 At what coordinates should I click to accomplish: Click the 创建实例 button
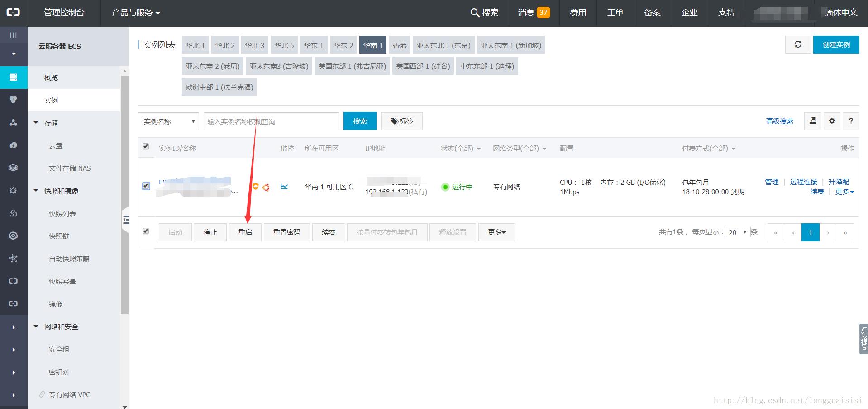(836, 44)
